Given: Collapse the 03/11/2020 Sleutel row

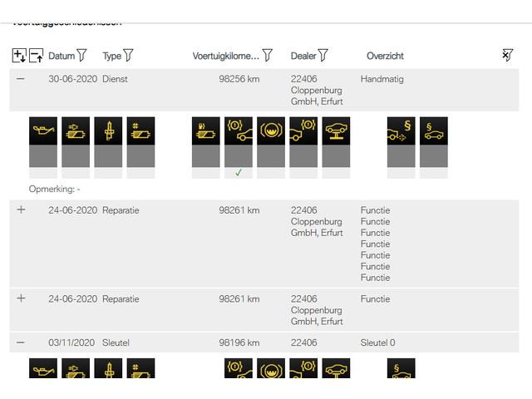Looking at the screenshot, I should pos(21,342).
